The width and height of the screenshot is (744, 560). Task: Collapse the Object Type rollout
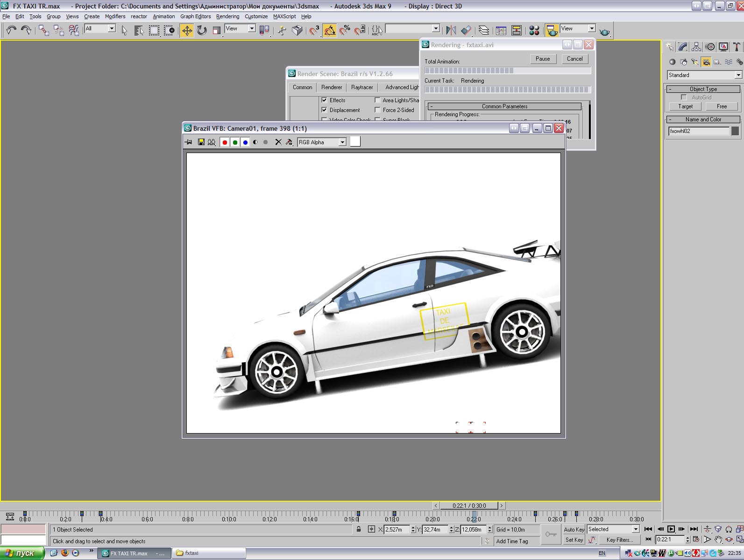703,89
